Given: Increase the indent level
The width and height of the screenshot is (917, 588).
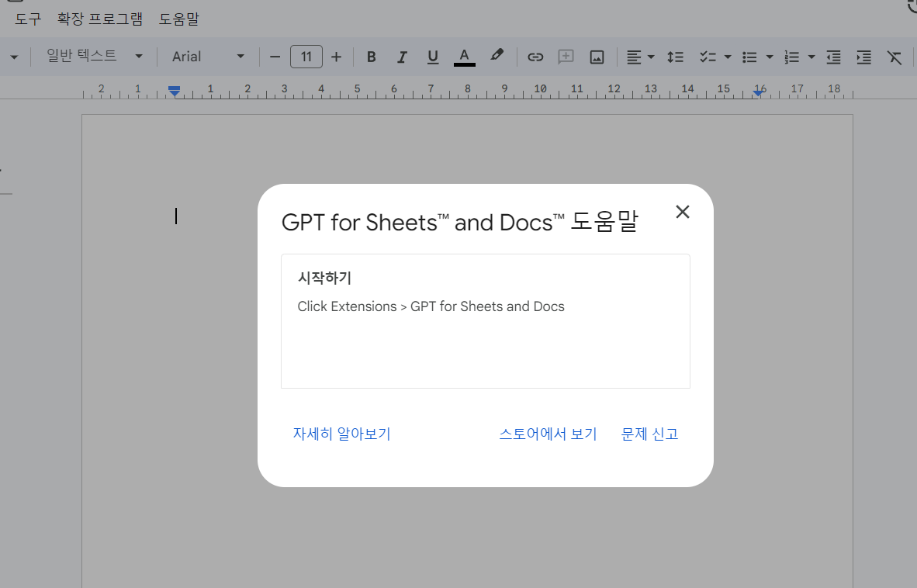Looking at the screenshot, I should click(863, 57).
